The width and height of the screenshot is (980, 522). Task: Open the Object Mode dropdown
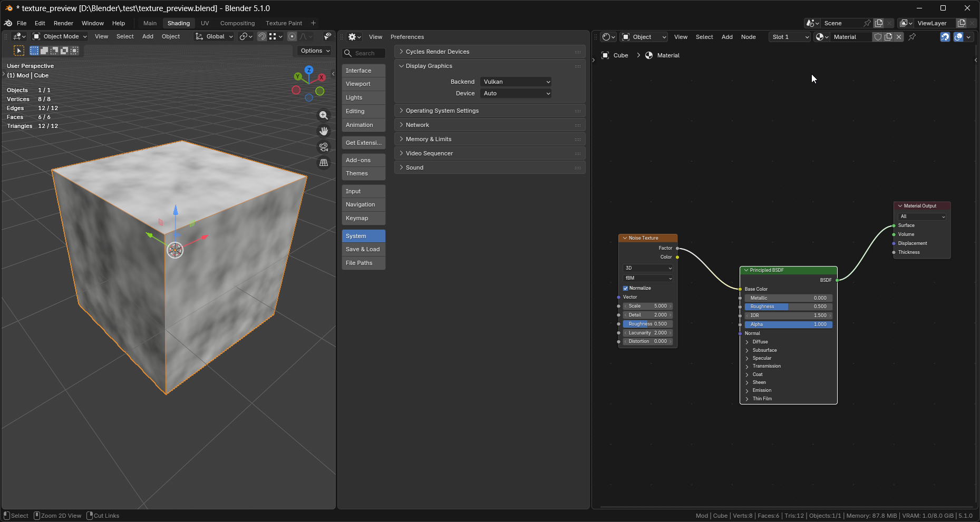[60, 36]
